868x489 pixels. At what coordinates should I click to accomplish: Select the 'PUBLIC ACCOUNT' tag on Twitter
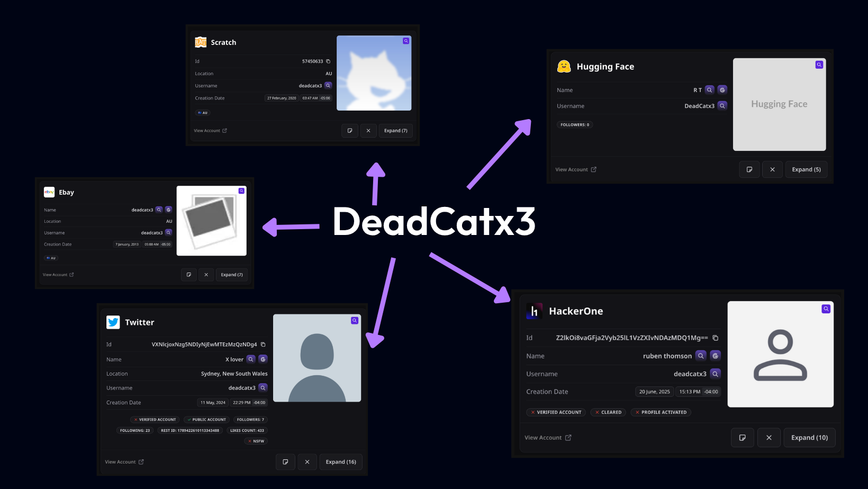coord(207,420)
